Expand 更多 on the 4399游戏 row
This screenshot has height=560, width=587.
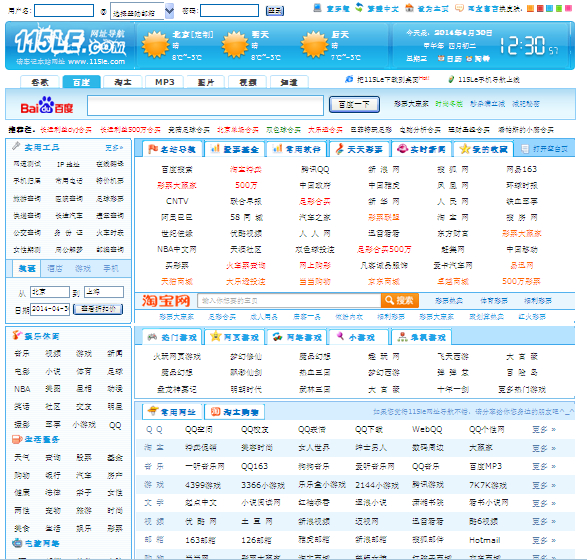coord(544,485)
